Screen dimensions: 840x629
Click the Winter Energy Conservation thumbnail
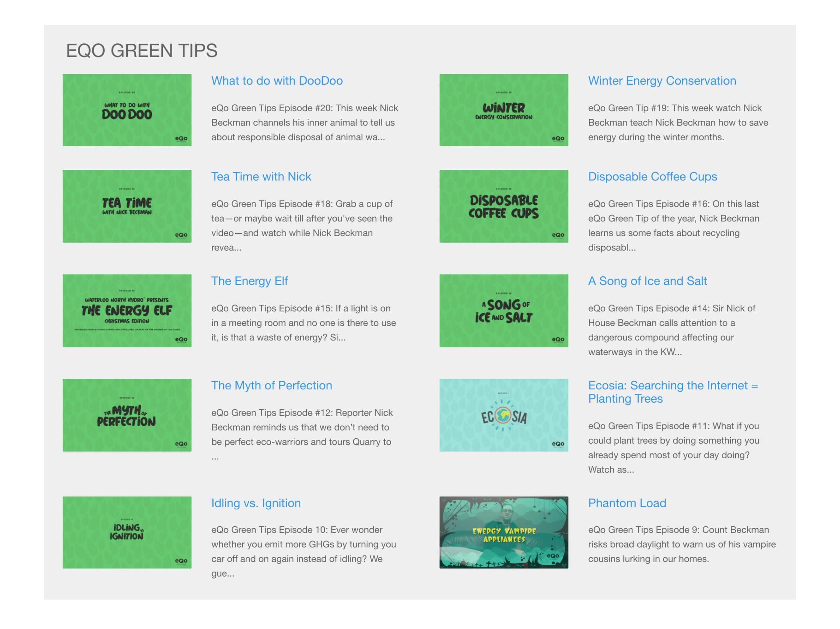pyautogui.click(x=504, y=110)
